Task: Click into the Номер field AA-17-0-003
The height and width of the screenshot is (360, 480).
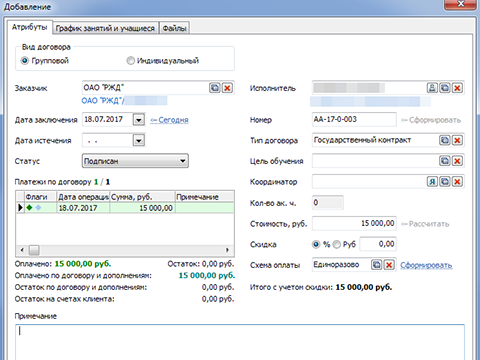Action: 354,119
